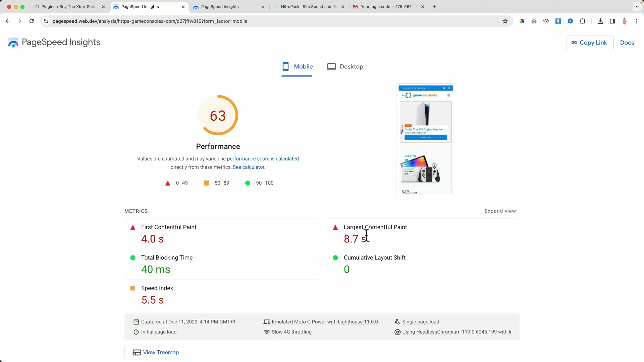Click Expand view for metrics
The height and width of the screenshot is (362, 644).
point(500,211)
